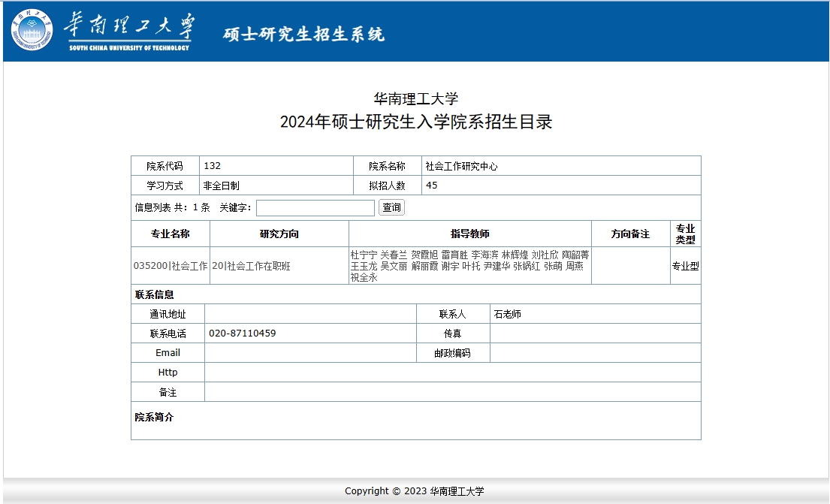Viewport: 830px width, 504px height.
Task: Click the 院系名称 label cell
Action: pos(388,166)
